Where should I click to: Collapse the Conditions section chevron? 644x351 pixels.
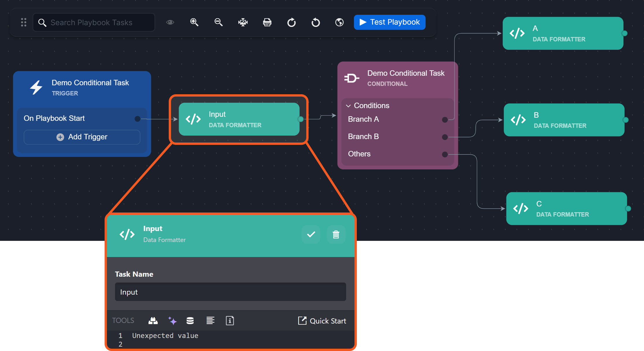348,106
